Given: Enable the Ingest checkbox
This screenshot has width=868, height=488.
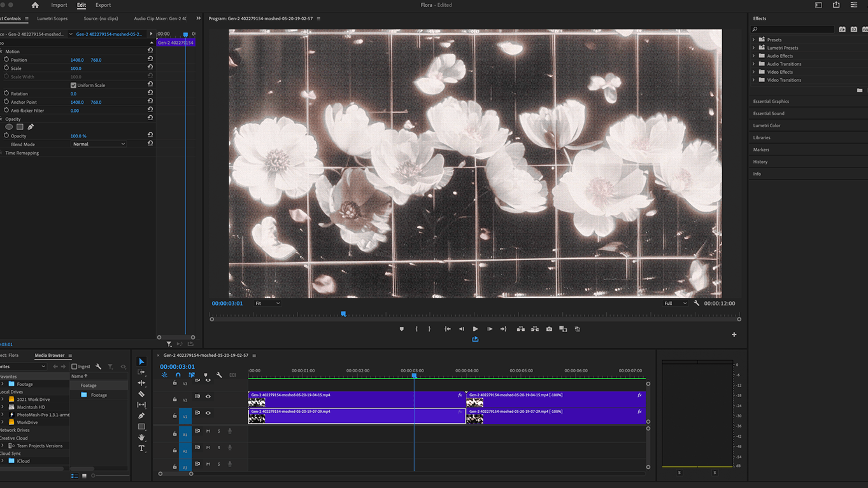Looking at the screenshot, I should (75, 366).
